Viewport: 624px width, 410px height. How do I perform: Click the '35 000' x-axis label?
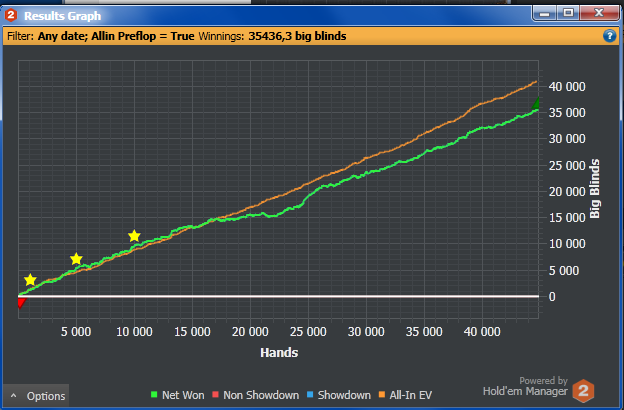(x=424, y=332)
